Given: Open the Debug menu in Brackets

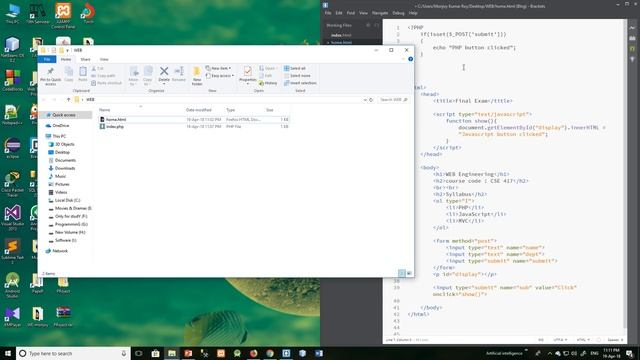Looking at the screenshot, I should 398,13.
